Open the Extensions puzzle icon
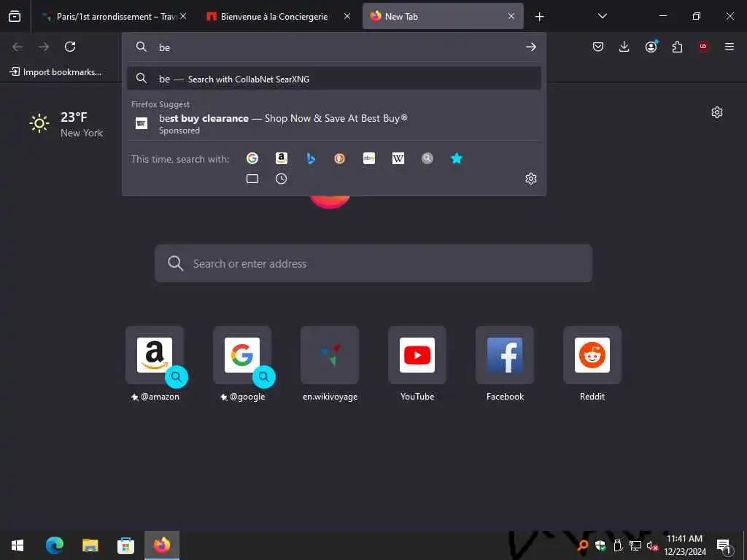This screenshot has height=560, width=747. pos(677,47)
